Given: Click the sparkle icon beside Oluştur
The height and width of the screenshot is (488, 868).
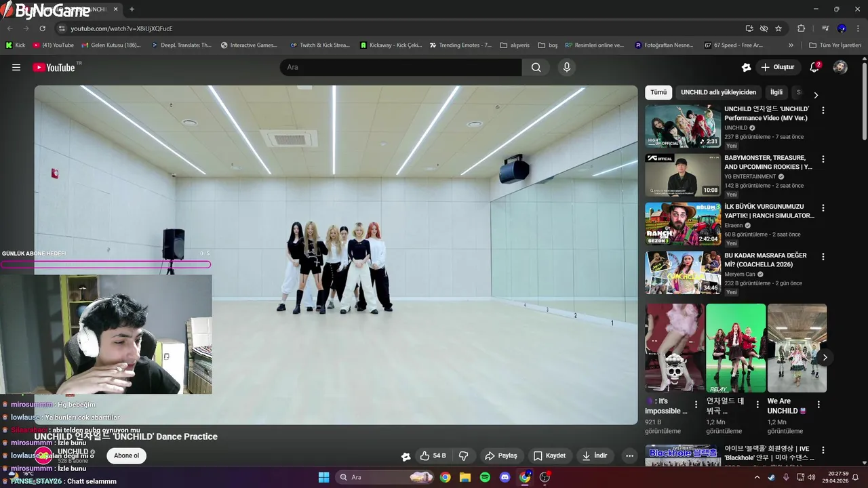Looking at the screenshot, I should click(x=746, y=67).
